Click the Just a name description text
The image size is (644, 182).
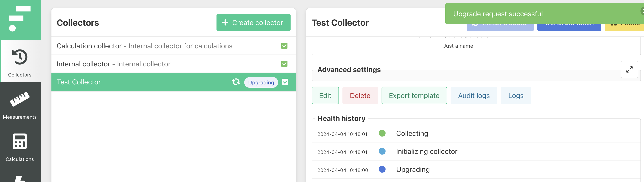coord(458,46)
